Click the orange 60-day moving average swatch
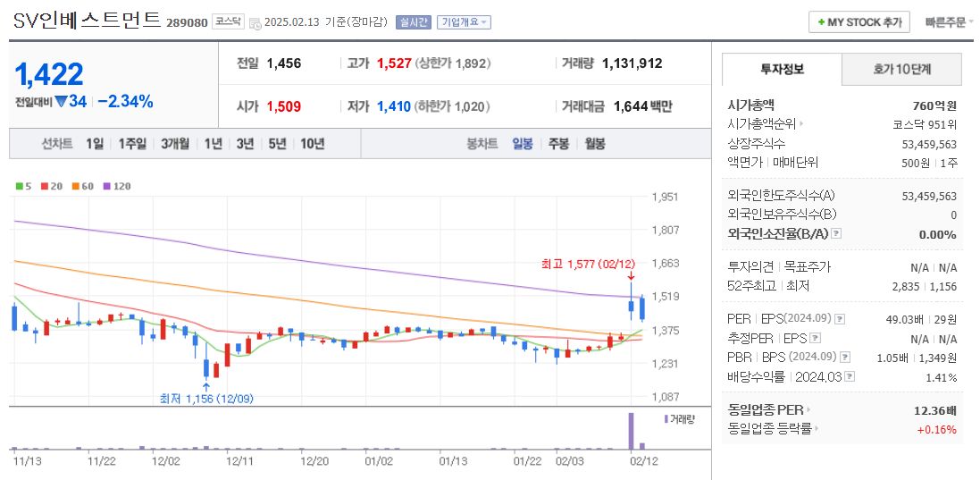Screen dimensions: 980x480 [x=74, y=186]
